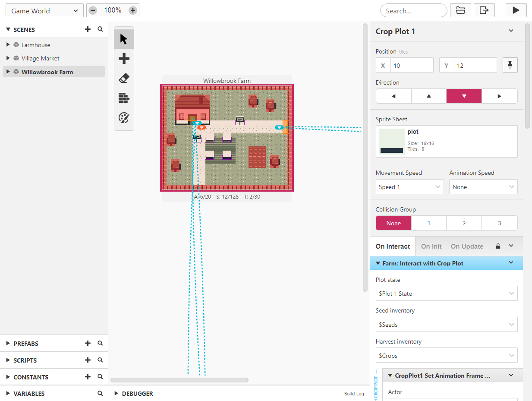Switch to On Init tab
The width and height of the screenshot is (532, 401).
click(431, 246)
